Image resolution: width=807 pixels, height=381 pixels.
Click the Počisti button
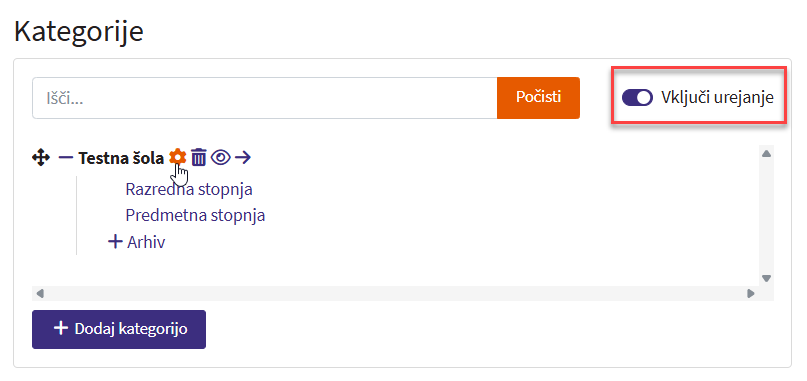pos(538,98)
